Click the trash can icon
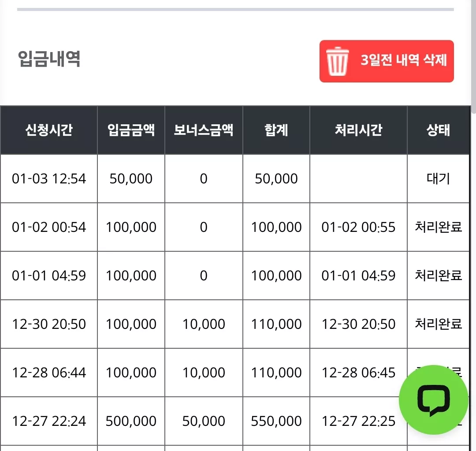 coord(337,61)
